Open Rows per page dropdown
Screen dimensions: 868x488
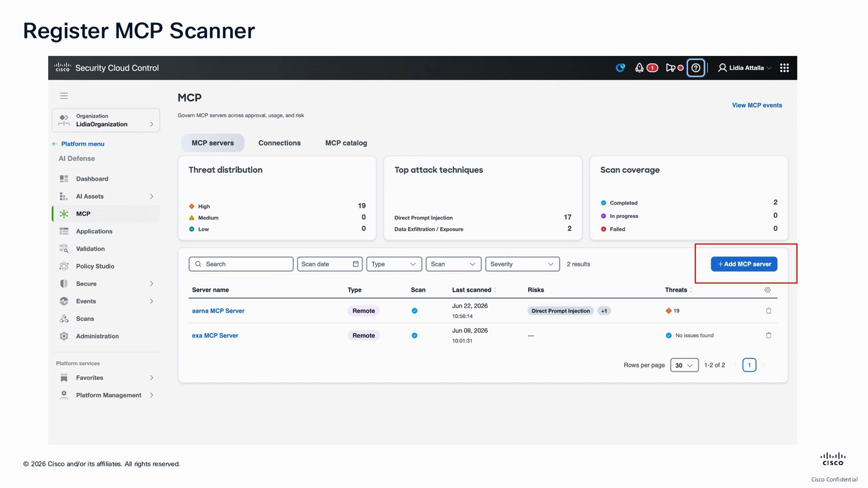tap(684, 365)
